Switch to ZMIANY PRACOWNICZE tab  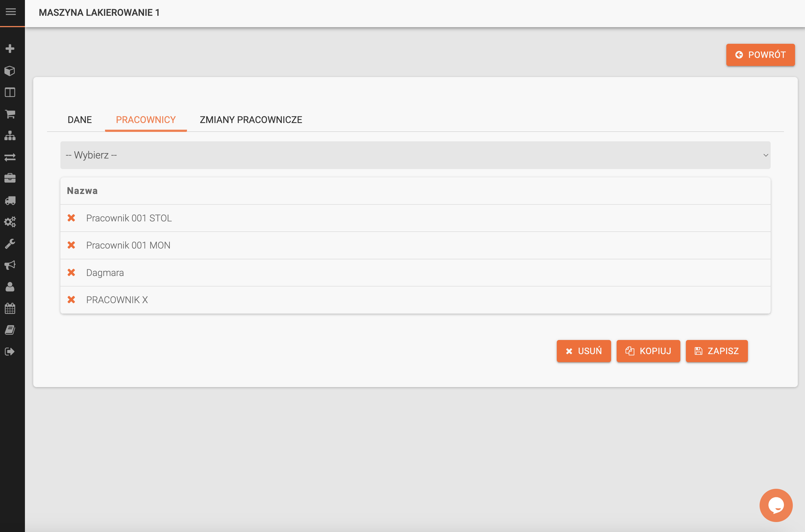(251, 120)
